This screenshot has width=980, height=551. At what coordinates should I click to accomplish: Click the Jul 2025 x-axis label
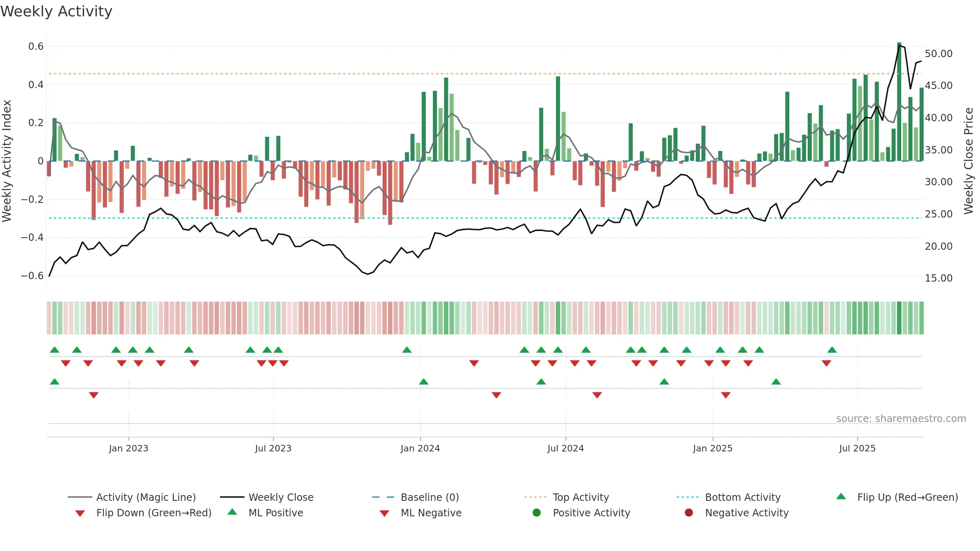click(x=857, y=448)
